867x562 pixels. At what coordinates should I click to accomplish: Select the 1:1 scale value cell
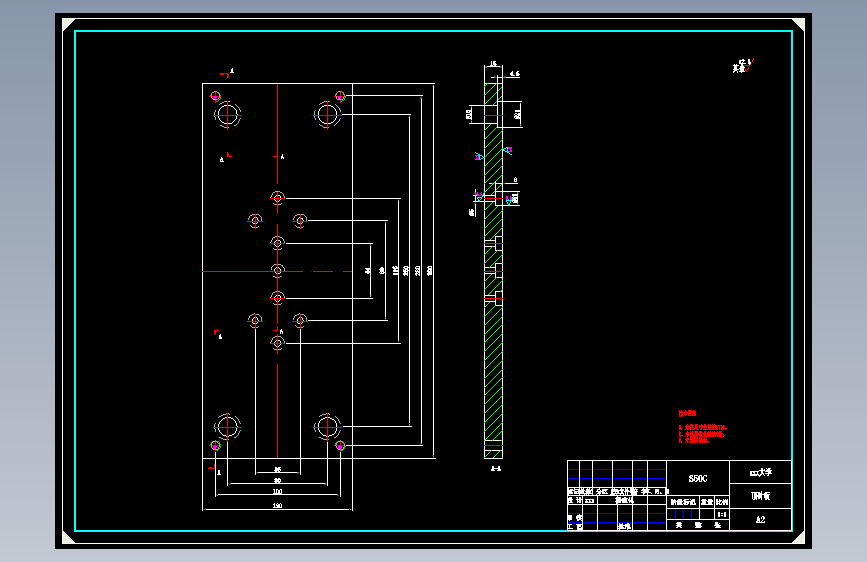coord(722,514)
